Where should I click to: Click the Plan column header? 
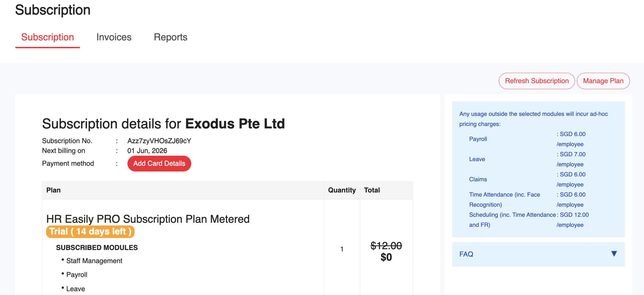coord(53,190)
